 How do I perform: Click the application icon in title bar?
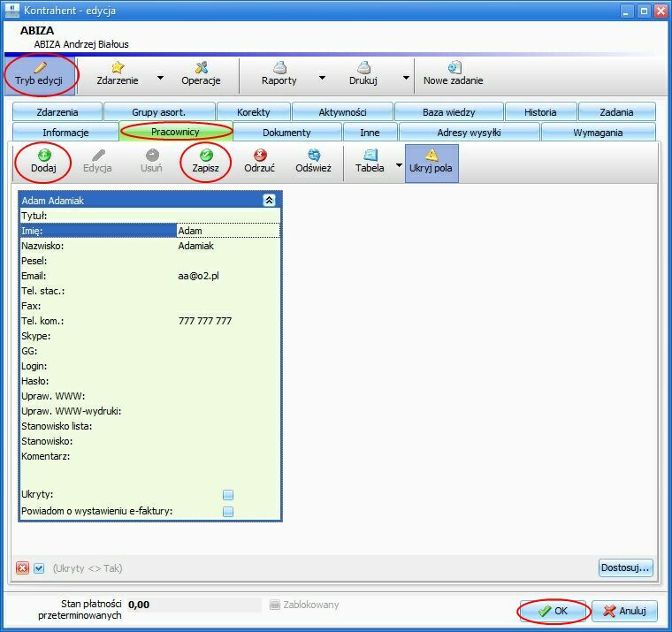pyautogui.click(x=12, y=10)
